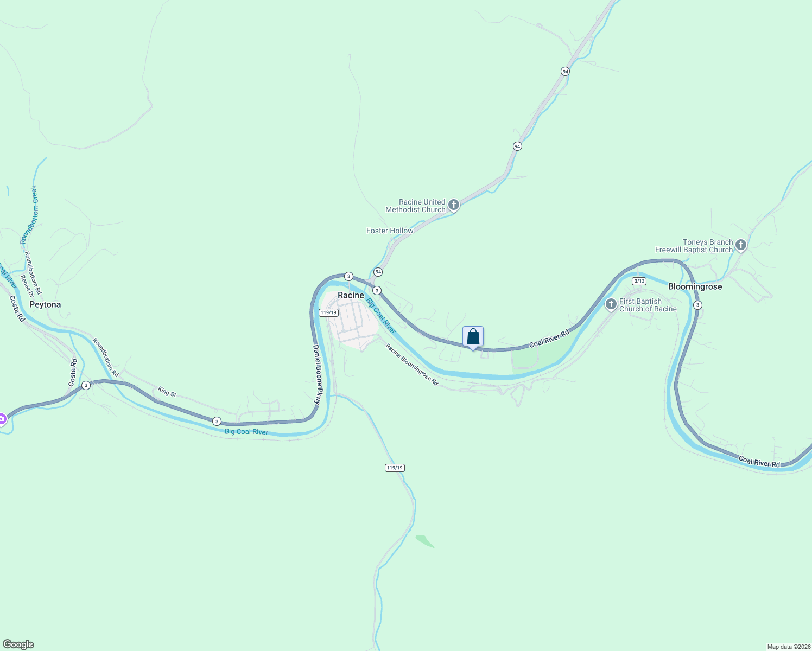Screen dimensions: 812x651
Task: Click the 119/19 shield south of Racine
Action: (x=395, y=468)
